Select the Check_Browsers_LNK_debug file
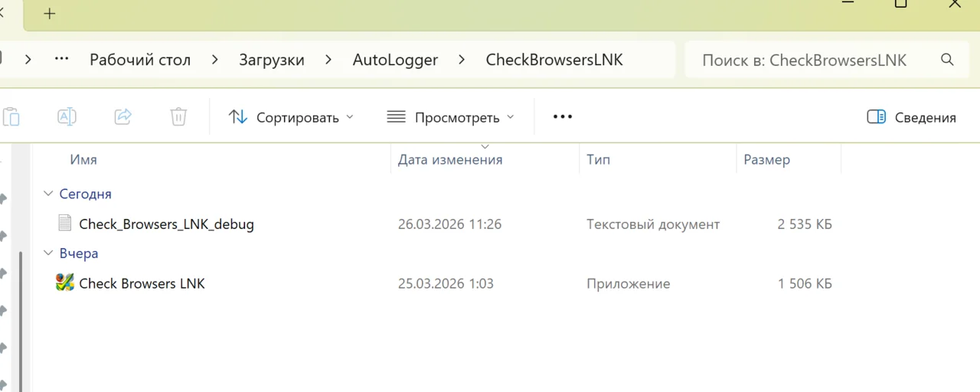 click(x=166, y=224)
